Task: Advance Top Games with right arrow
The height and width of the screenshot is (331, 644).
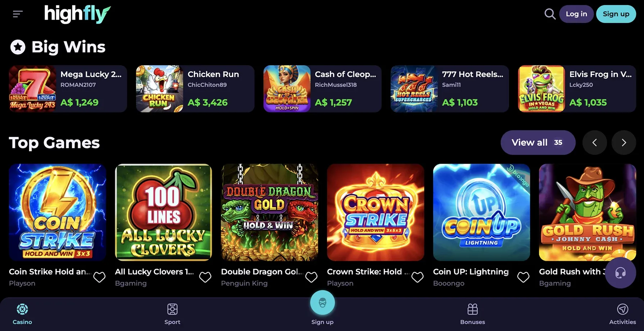Action: 624,142
